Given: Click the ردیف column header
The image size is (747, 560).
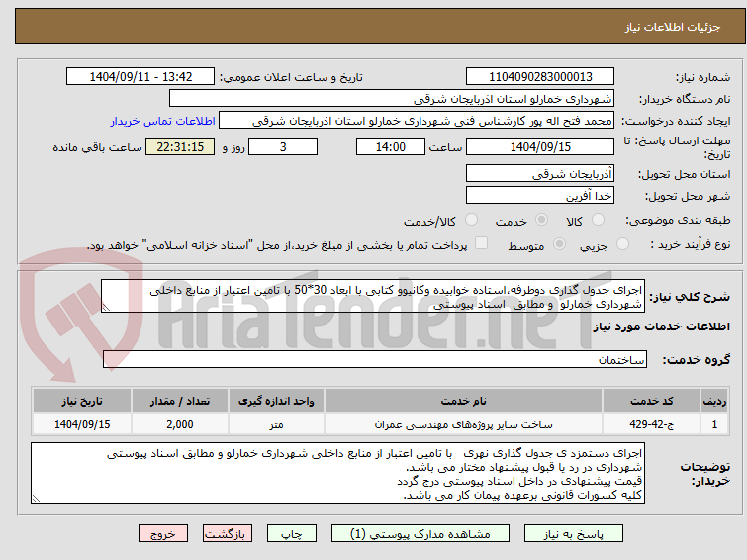Looking at the screenshot, I should tap(714, 401).
